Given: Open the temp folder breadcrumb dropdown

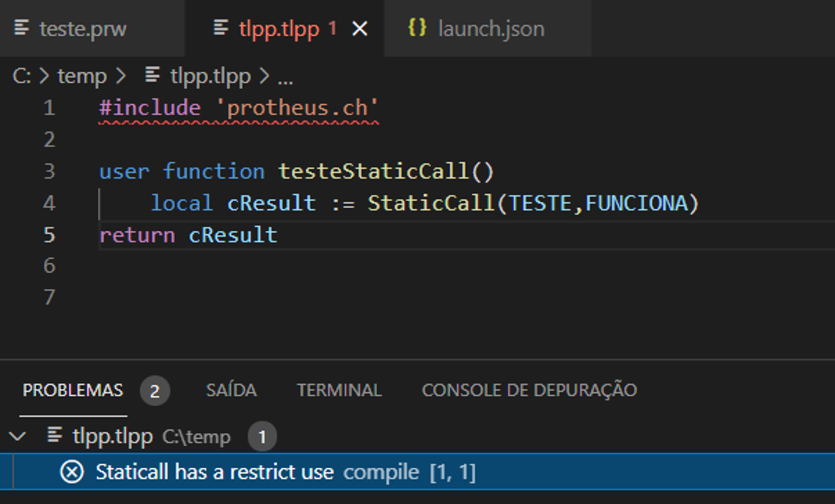Looking at the screenshot, I should point(82,76).
